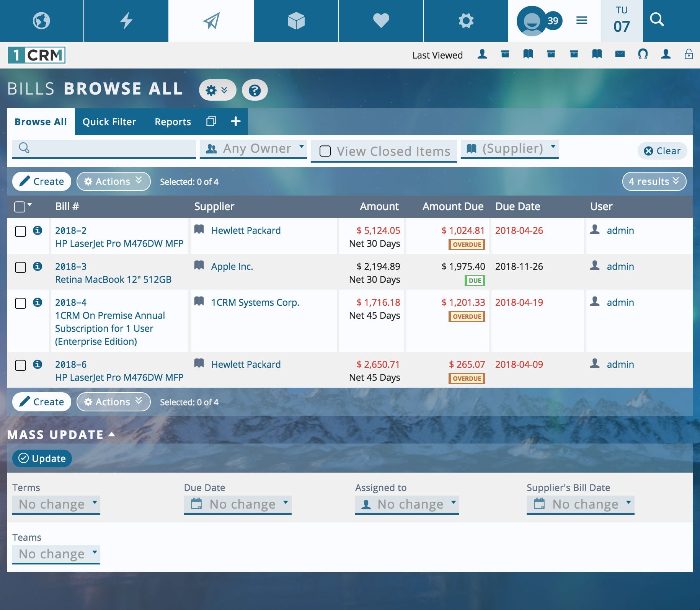700x610 pixels.
Task: Open bill 2018-2 link
Action: (71, 231)
